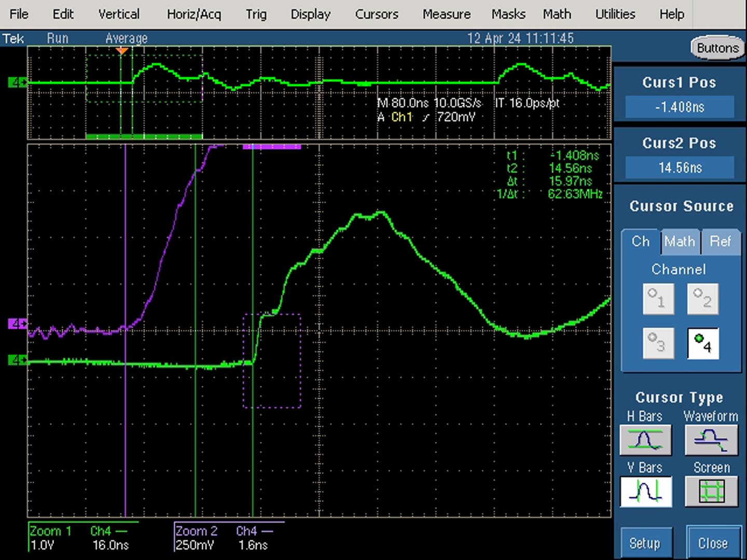The height and width of the screenshot is (560, 747).
Task: Click the Buttons toggle at top right
Action: (717, 48)
